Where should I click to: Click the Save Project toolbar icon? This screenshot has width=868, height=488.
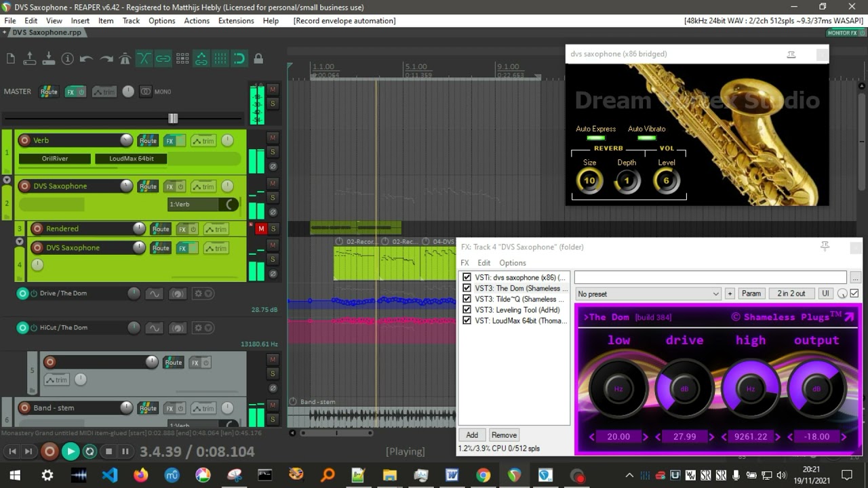point(49,59)
